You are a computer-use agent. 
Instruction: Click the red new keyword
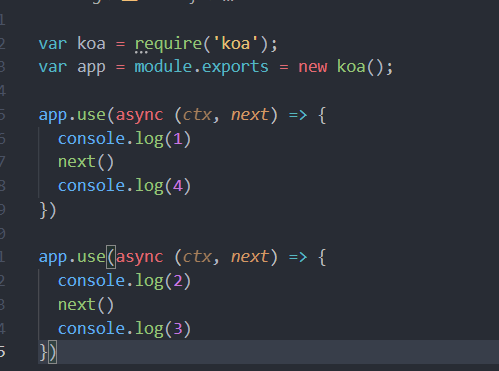[x=313, y=67]
